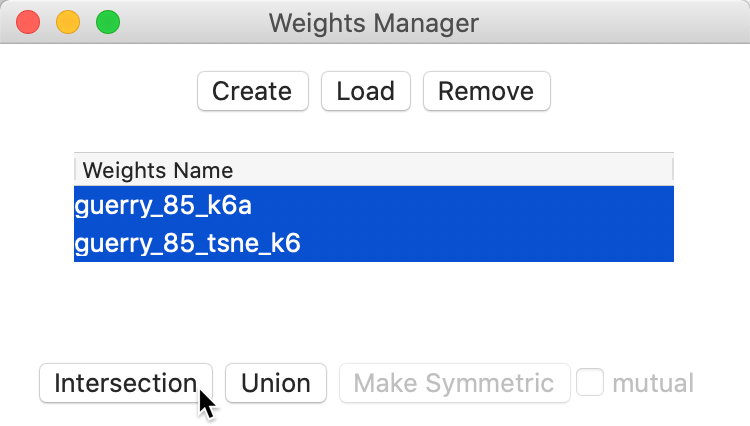Click the mutual label text

coord(652,383)
